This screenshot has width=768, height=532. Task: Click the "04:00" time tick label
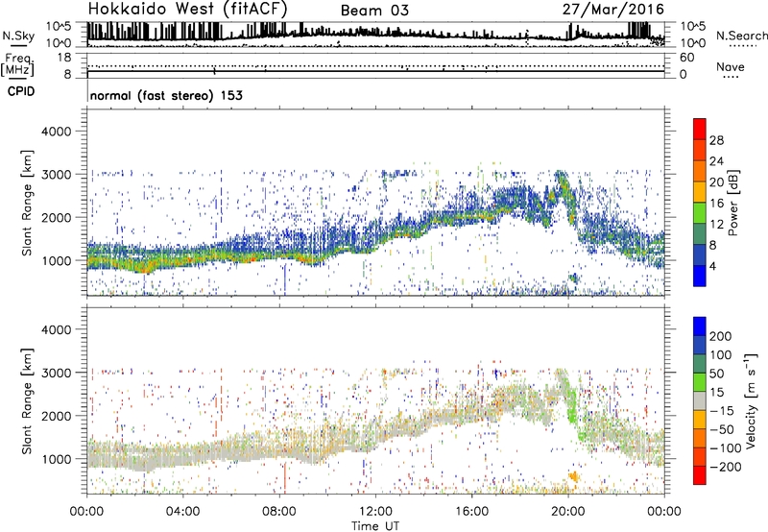click(183, 512)
